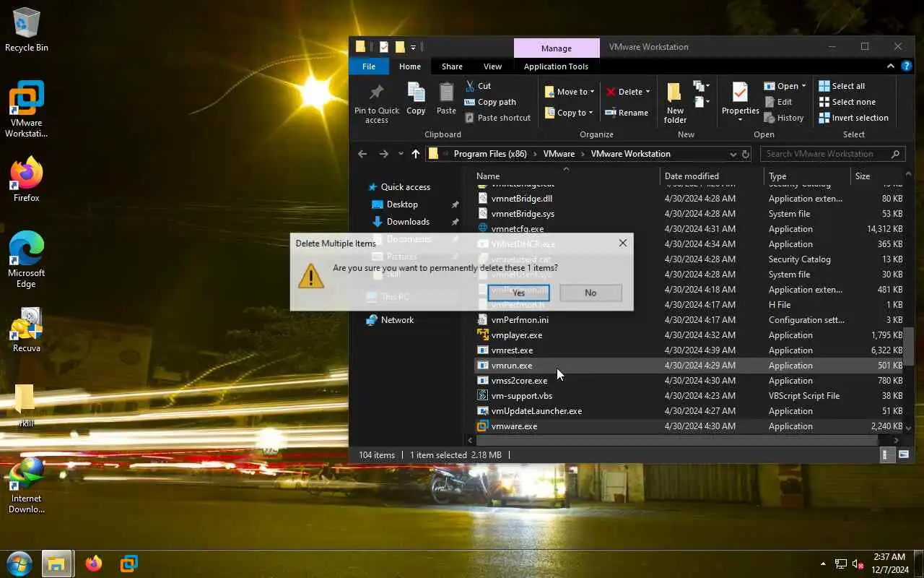This screenshot has height=578, width=924.
Task: Open Application Tools tab
Action: [556, 66]
